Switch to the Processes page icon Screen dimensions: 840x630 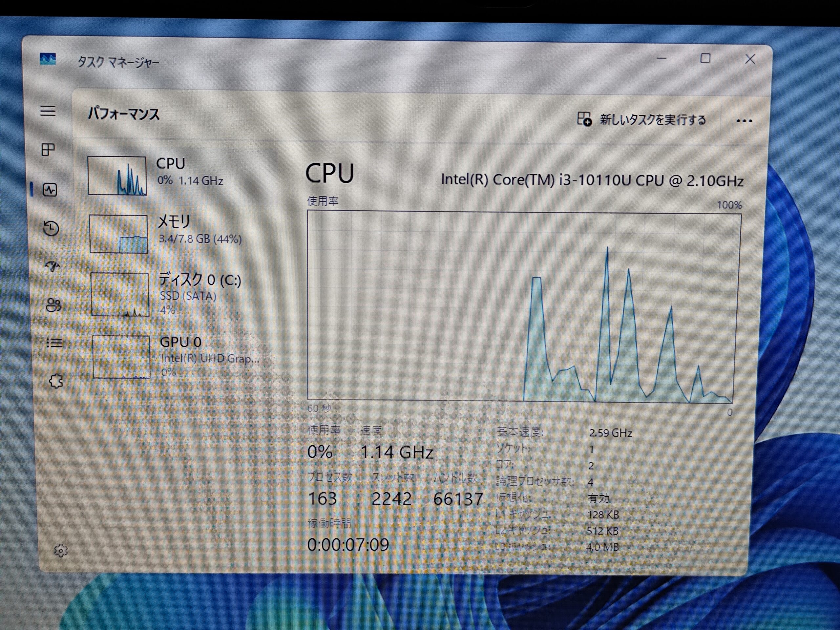pos(48,150)
